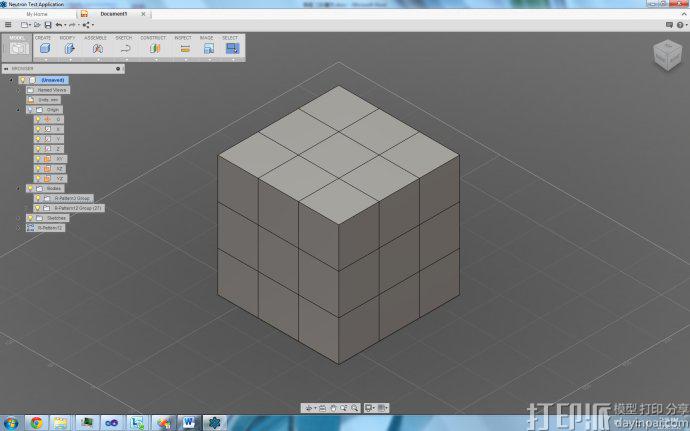Click the MODIFY press-pull icon
Viewport: 690px width, 431px height.
point(70,48)
